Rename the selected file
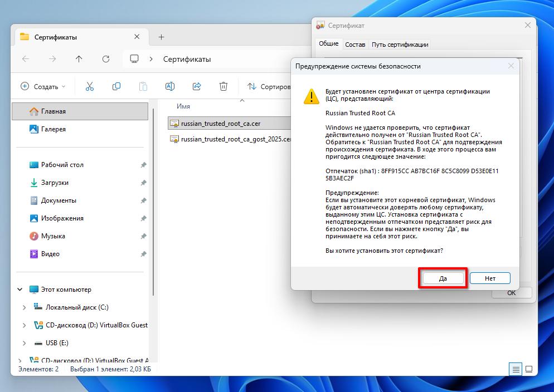The width and height of the screenshot is (554, 392). [x=170, y=86]
